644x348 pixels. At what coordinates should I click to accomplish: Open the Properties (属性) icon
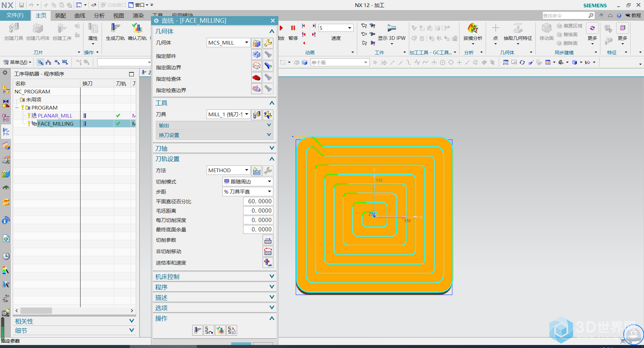click(93, 28)
